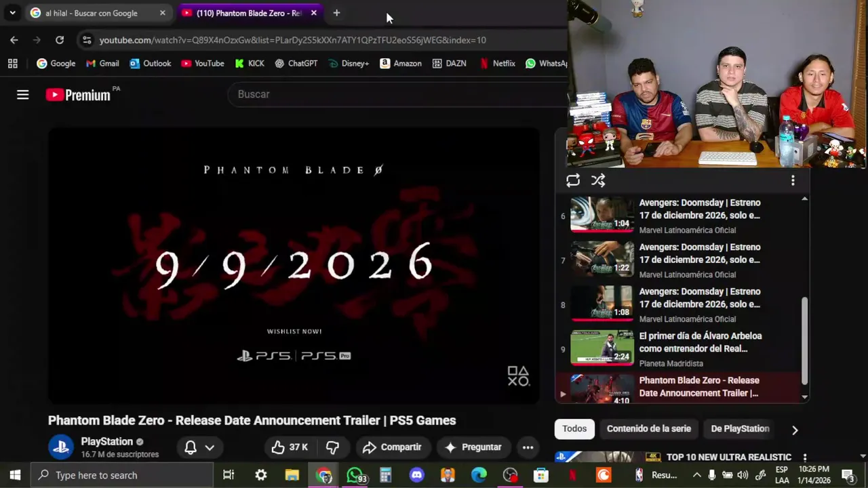Open WhatsApp from taskbar
This screenshot has width=868, height=488.
pyautogui.click(x=355, y=475)
